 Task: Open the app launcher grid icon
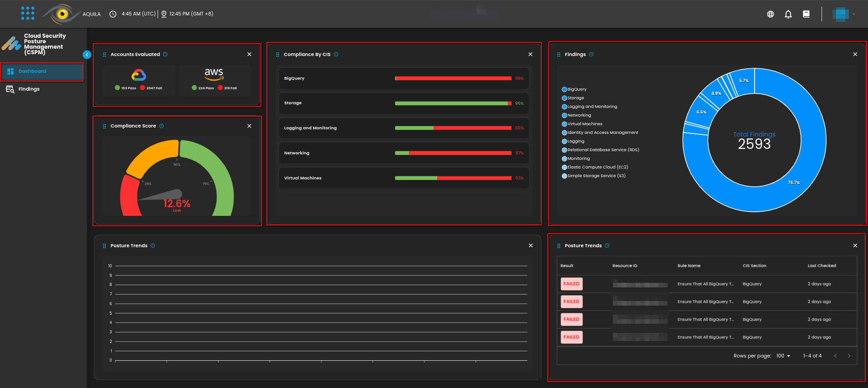click(28, 13)
